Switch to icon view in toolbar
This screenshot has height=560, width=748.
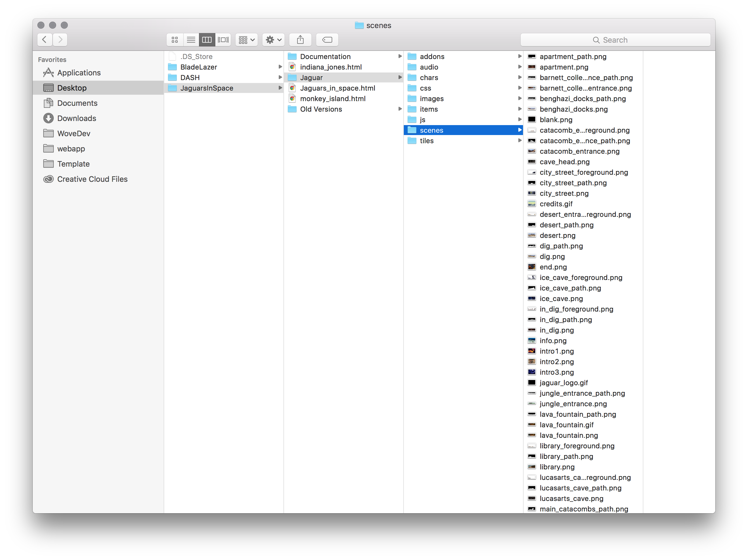tap(175, 40)
